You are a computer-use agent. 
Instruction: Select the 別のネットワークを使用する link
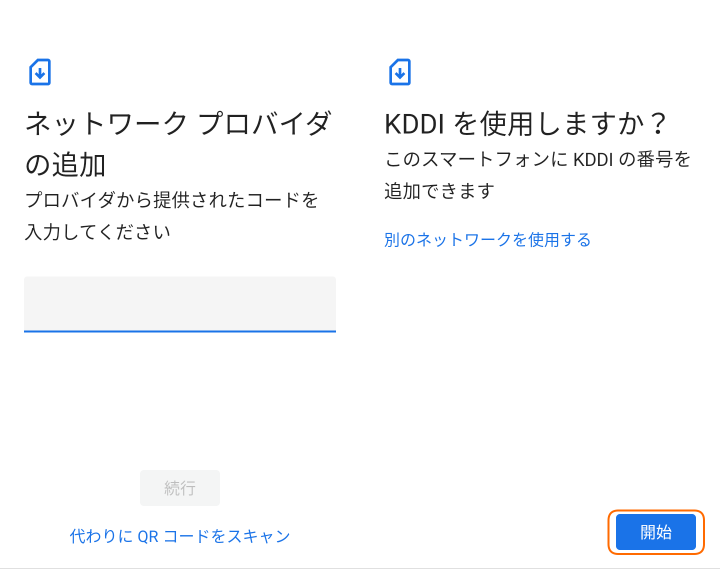click(x=487, y=240)
